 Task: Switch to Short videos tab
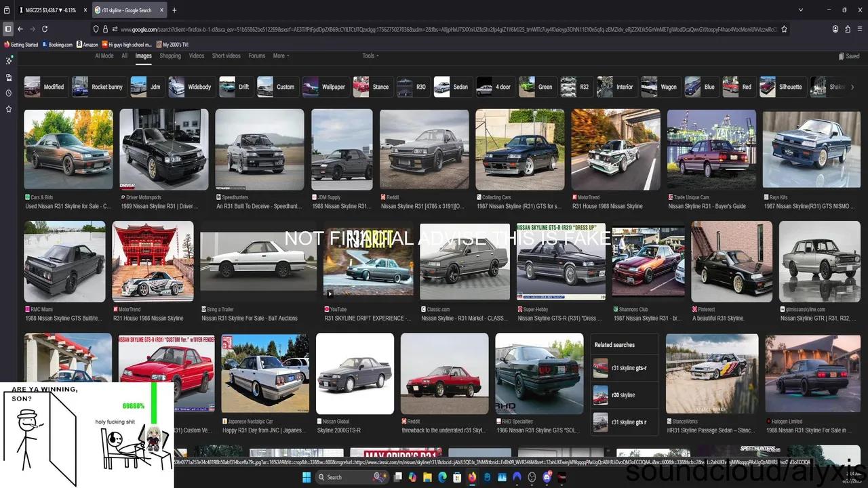click(x=226, y=56)
